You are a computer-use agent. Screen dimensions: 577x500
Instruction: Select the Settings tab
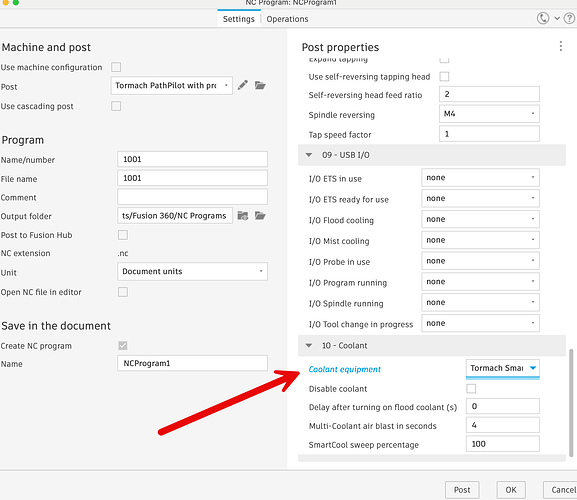[238, 19]
